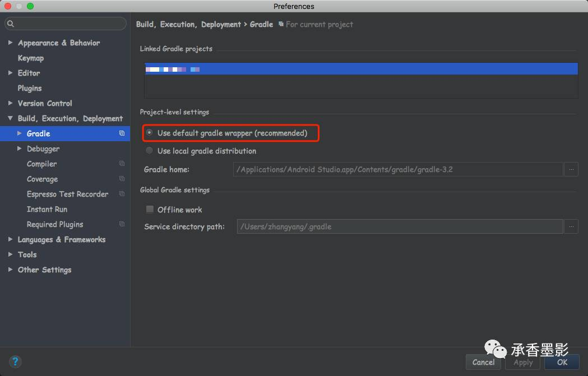588x376 pixels.
Task: Click the monitor icon beside Required Plugins
Action: pyautogui.click(x=122, y=224)
